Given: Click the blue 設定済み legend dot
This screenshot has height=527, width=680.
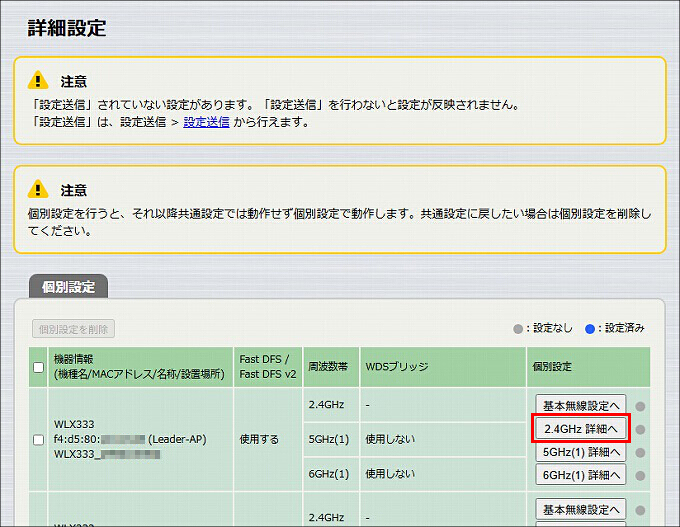Looking at the screenshot, I should 590,329.
